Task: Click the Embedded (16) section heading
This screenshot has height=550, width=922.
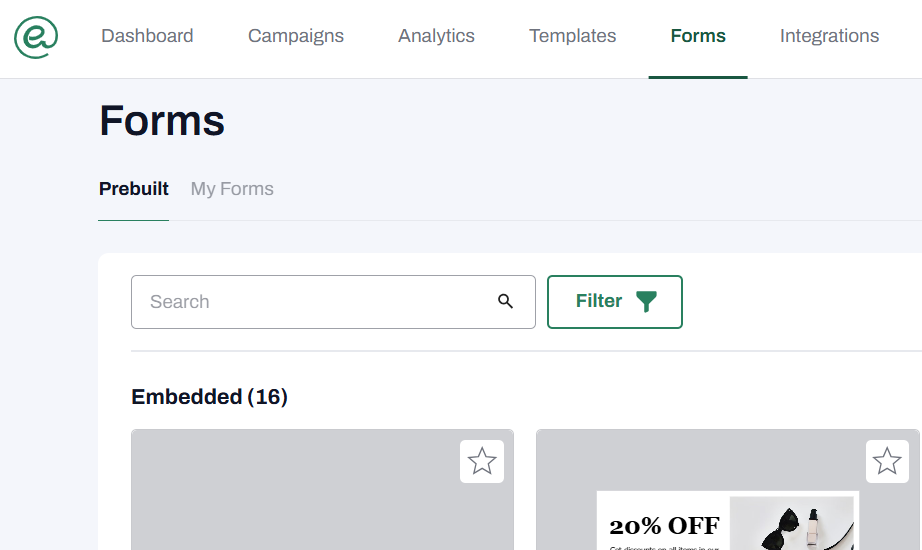Action: pyautogui.click(x=209, y=397)
